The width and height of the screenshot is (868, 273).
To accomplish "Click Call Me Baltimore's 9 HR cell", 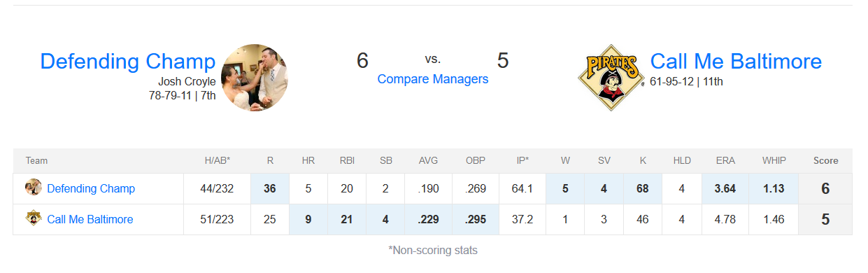I will (308, 219).
